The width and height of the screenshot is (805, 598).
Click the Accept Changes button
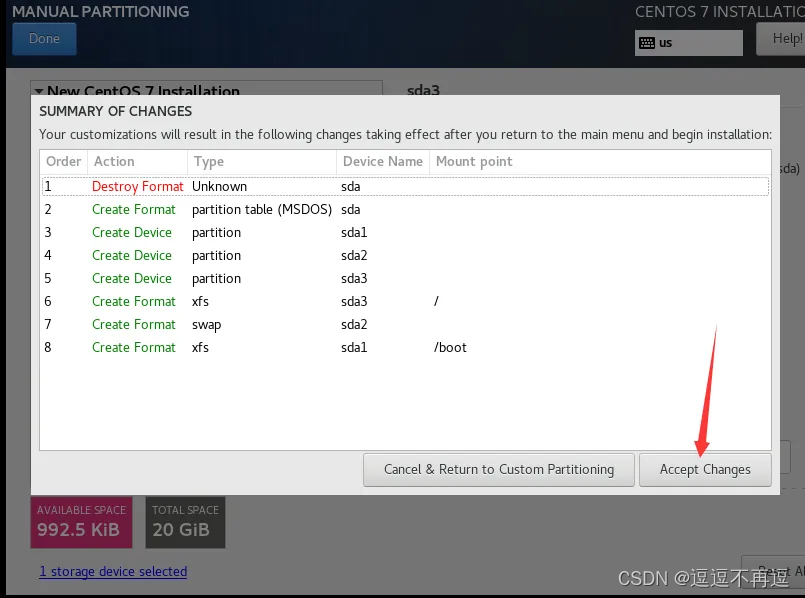click(x=705, y=470)
